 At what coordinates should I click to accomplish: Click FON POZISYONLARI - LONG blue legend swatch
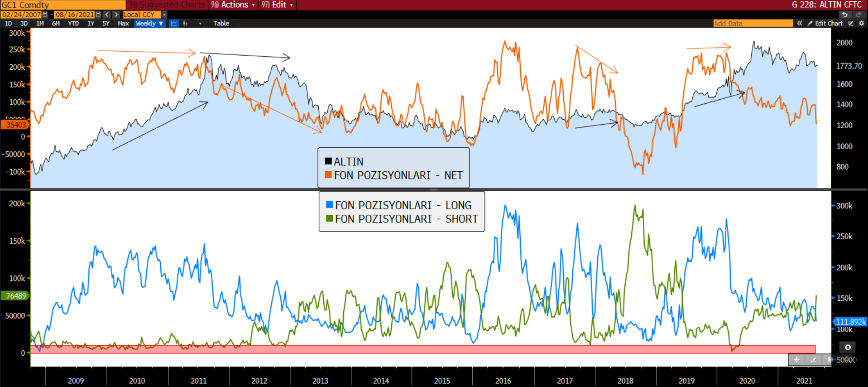[x=330, y=205]
